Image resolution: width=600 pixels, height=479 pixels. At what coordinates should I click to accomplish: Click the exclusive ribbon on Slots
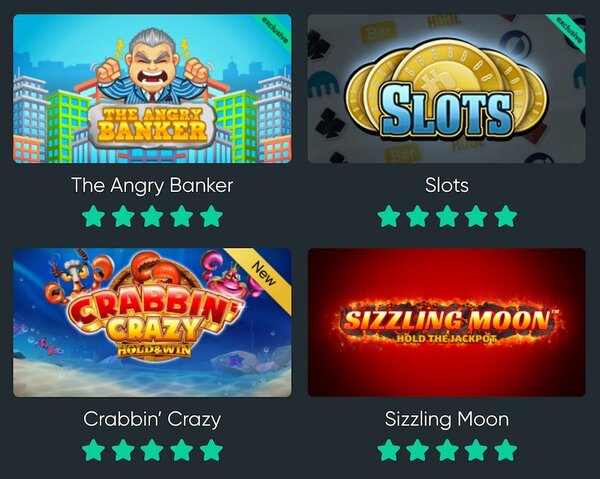click(x=570, y=30)
